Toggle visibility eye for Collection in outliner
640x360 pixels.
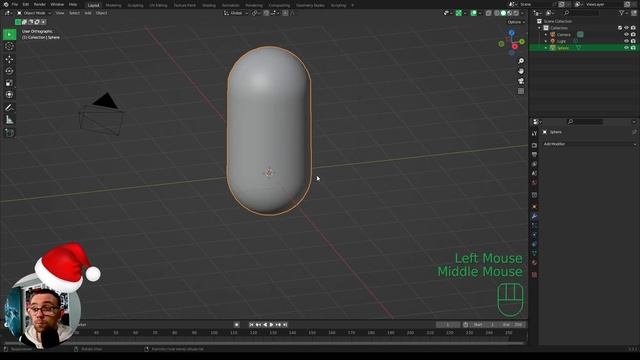pyautogui.click(x=627, y=28)
